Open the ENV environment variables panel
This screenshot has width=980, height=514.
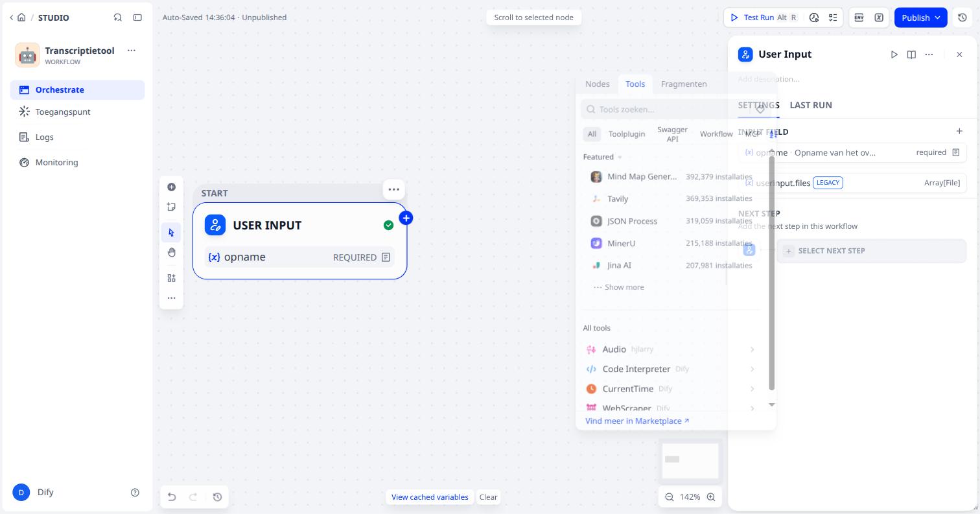point(859,18)
